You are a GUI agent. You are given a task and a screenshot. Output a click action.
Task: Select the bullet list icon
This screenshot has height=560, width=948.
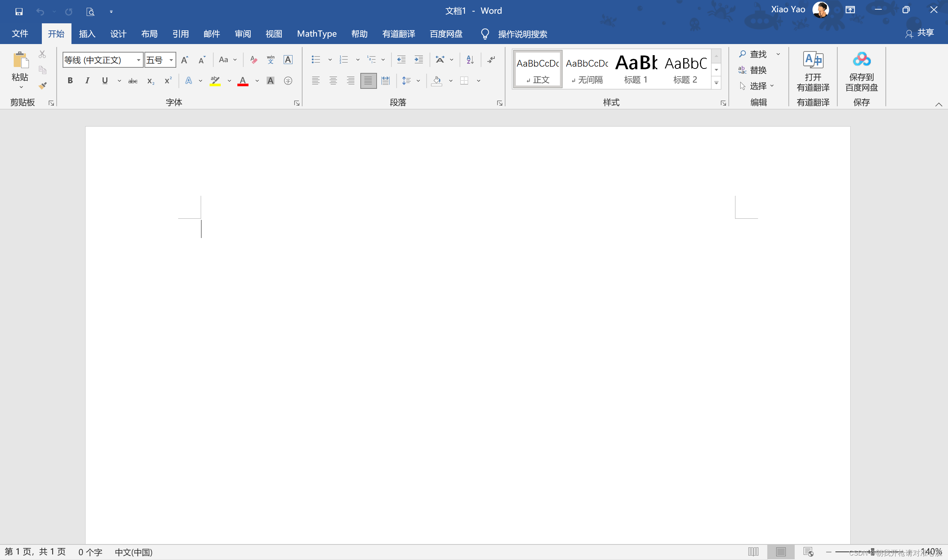pos(316,60)
